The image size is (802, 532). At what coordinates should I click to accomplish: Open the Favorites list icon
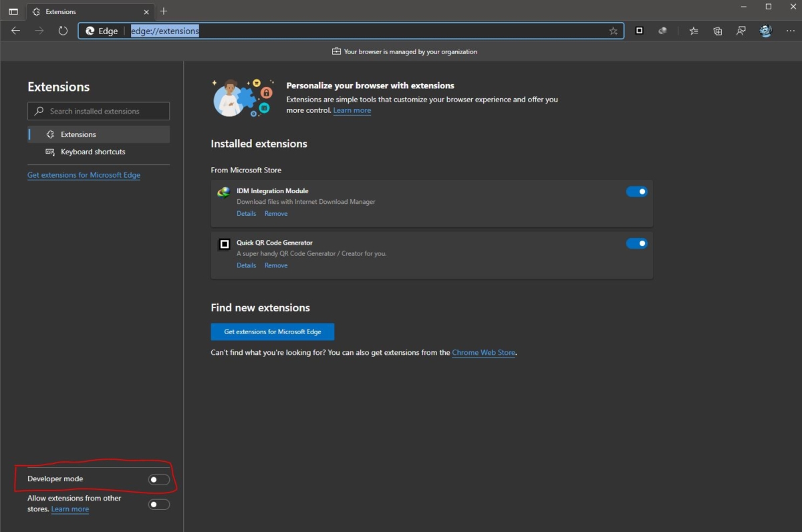click(694, 31)
